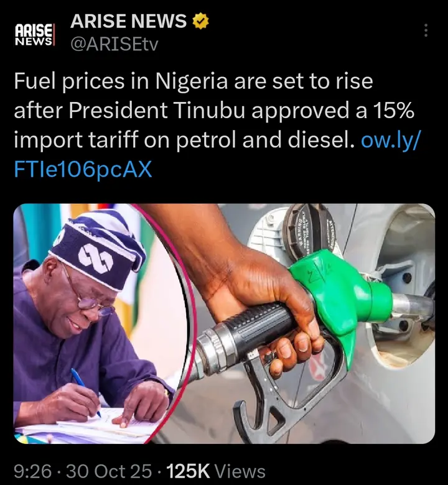
Task: Click the blue pen in the signing photo
Action: (x=85, y=390)
